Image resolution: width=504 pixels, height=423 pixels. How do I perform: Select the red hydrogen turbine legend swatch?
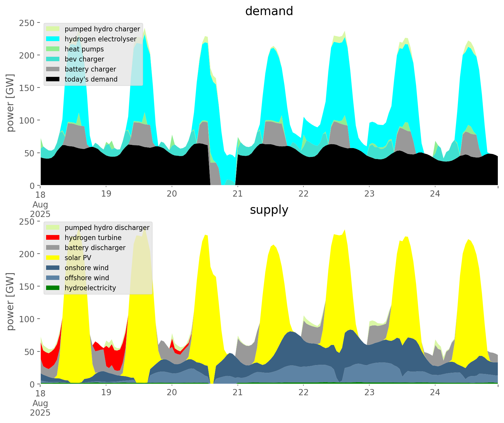coord(53,238)
